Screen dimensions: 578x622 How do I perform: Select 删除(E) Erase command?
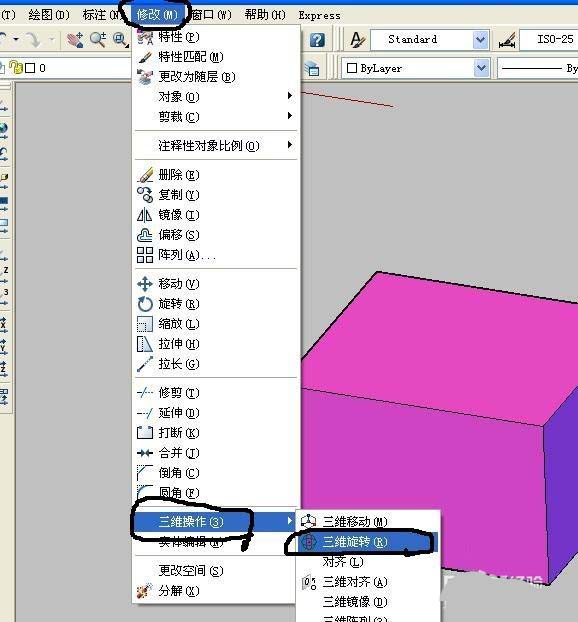[216, 175]
